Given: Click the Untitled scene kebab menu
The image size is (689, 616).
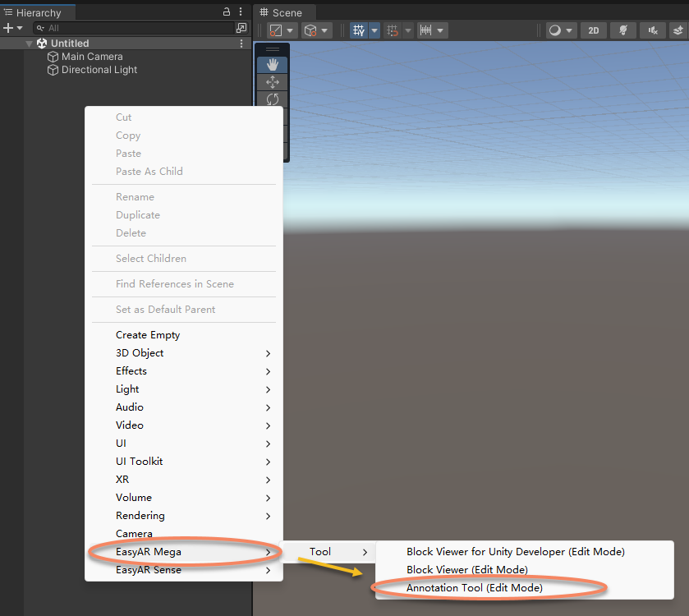Looking at the screenshot, I should click(x=241, y=44).
